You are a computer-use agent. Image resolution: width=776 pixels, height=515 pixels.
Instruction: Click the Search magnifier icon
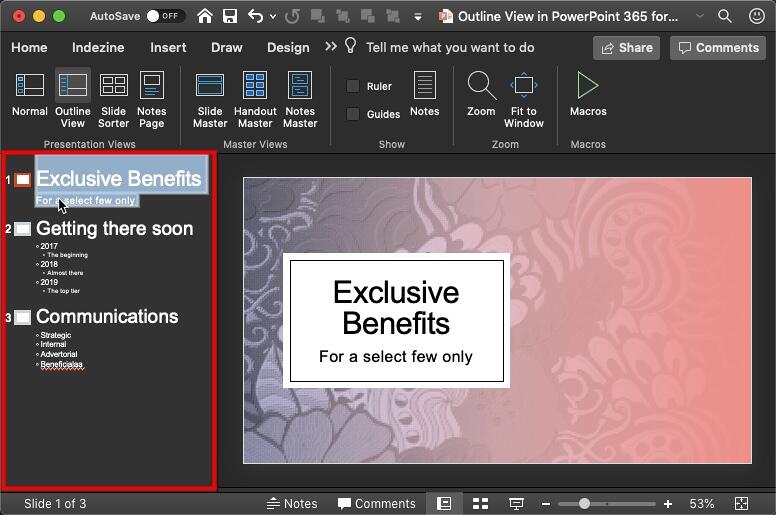click(725, 16)
